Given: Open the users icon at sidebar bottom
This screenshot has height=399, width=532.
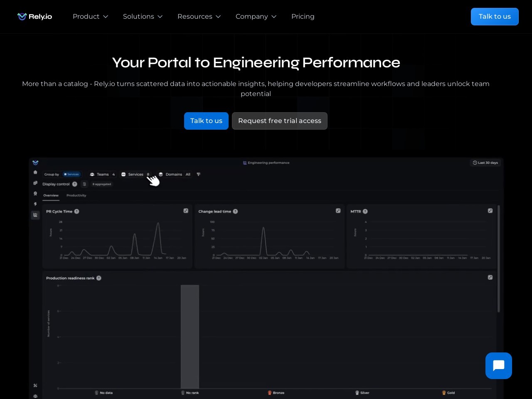Looking at the screenshot, I should pos(35,396).
